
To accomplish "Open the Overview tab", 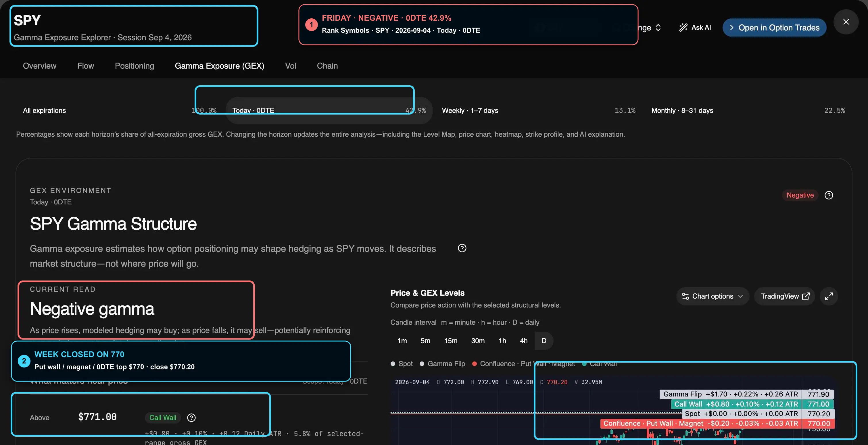I will (x=39, y=66).
